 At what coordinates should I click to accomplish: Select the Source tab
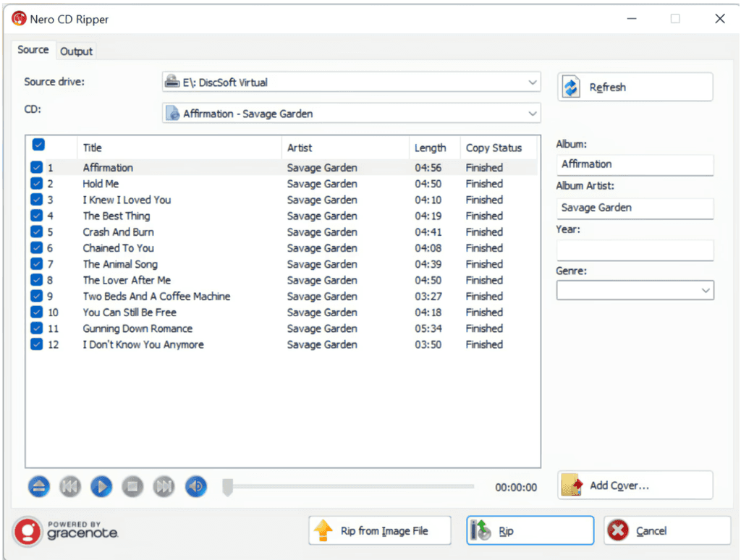33,50
